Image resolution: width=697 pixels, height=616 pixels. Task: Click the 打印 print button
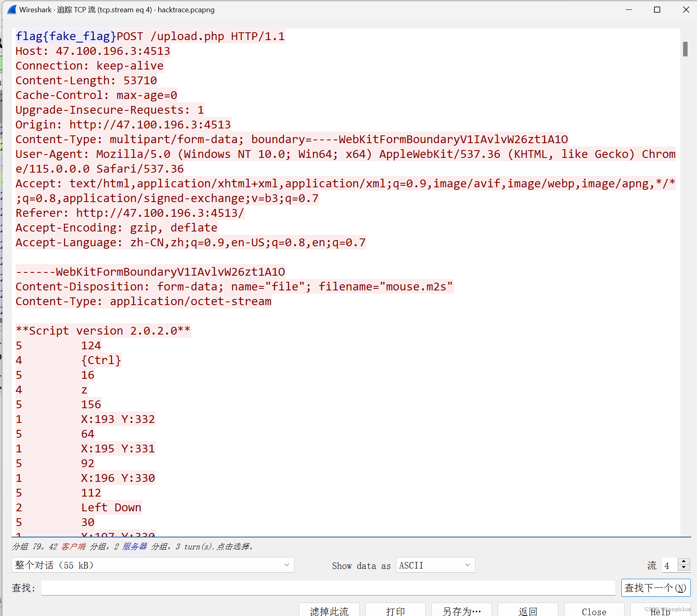click(396, 610)
